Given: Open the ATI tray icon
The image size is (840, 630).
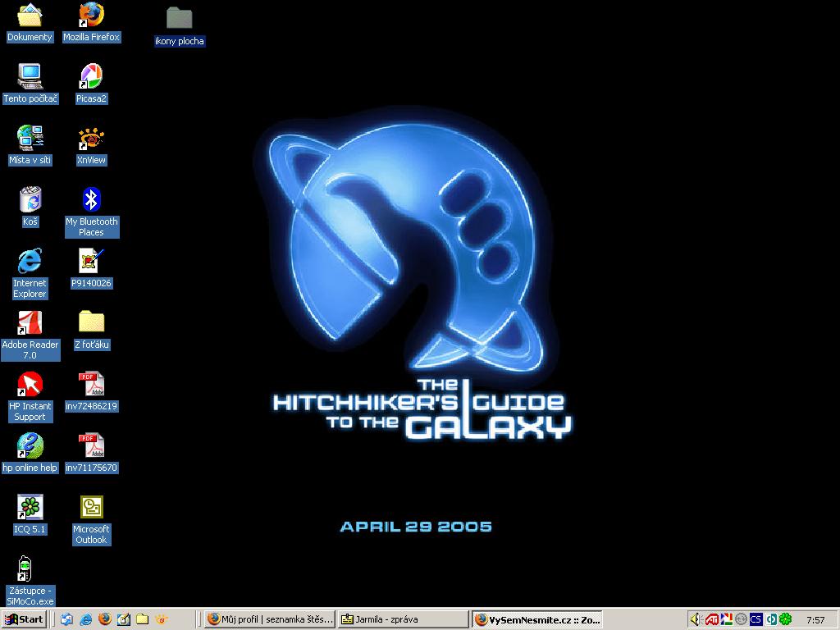Looking at the screenshot, I should pyautogui.click(x=711, y=620).
